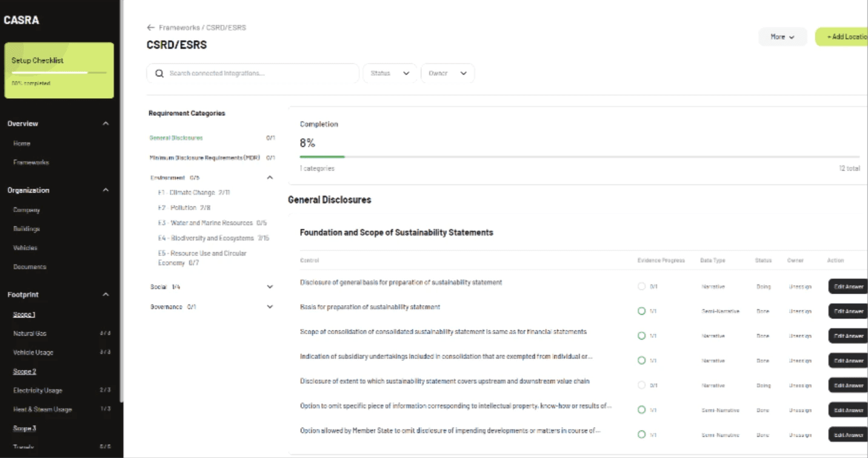The image size is (868, 458).
Task: Click the sidebar vertical scrollbar
Action: point(121,200)
